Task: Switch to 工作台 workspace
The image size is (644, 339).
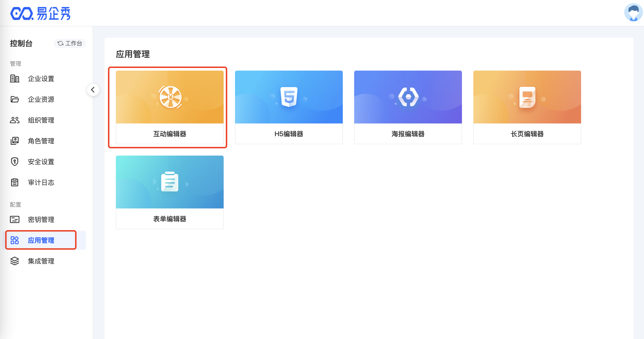Action: (x=70, y=43)
